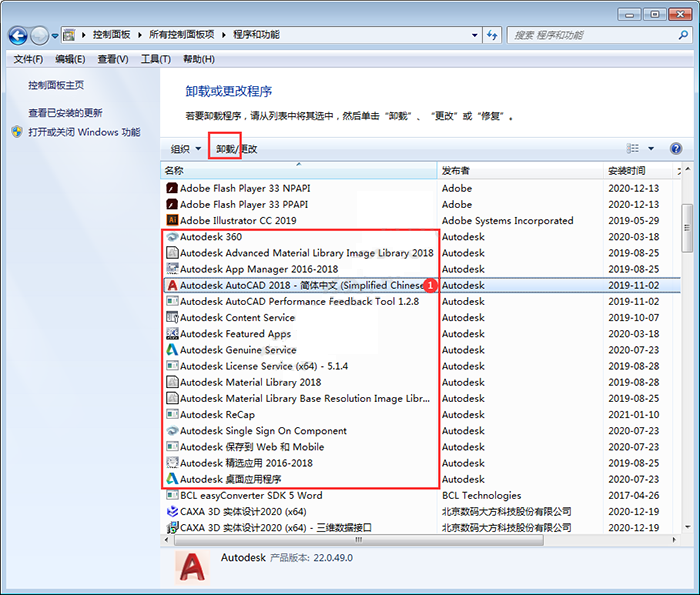The image size is (700, 595).
Task: Go back with the Back arrow button
Action: [18, 36]
